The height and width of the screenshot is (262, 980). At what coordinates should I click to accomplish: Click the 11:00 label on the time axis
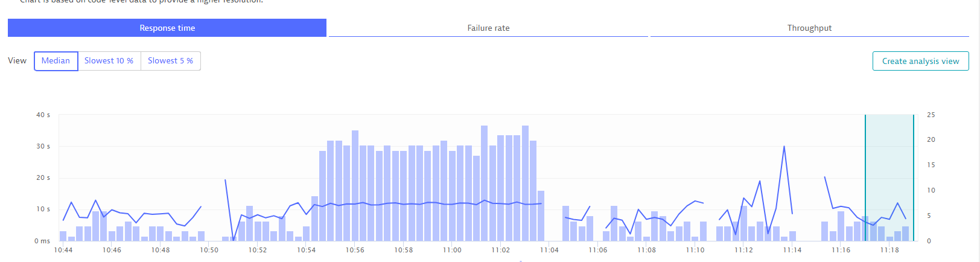[x=452, y=250]
